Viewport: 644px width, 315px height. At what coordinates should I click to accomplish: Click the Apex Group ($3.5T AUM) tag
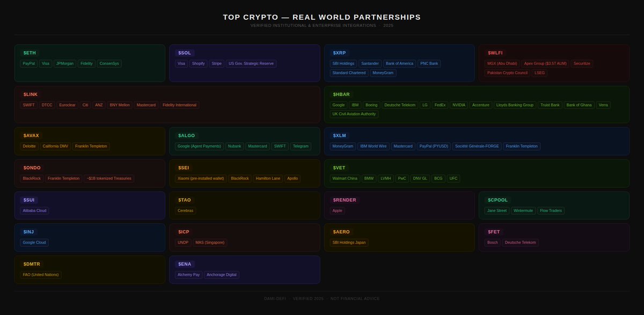545,63
